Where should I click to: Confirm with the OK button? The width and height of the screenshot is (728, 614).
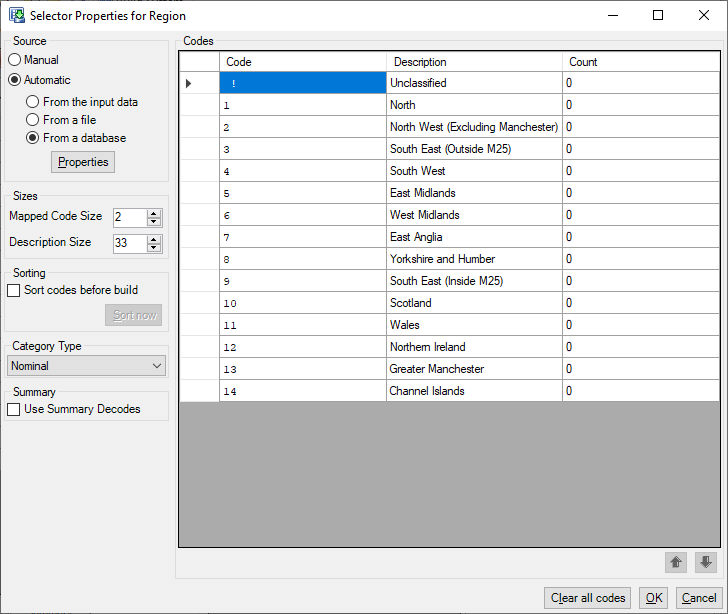point(654,598)
